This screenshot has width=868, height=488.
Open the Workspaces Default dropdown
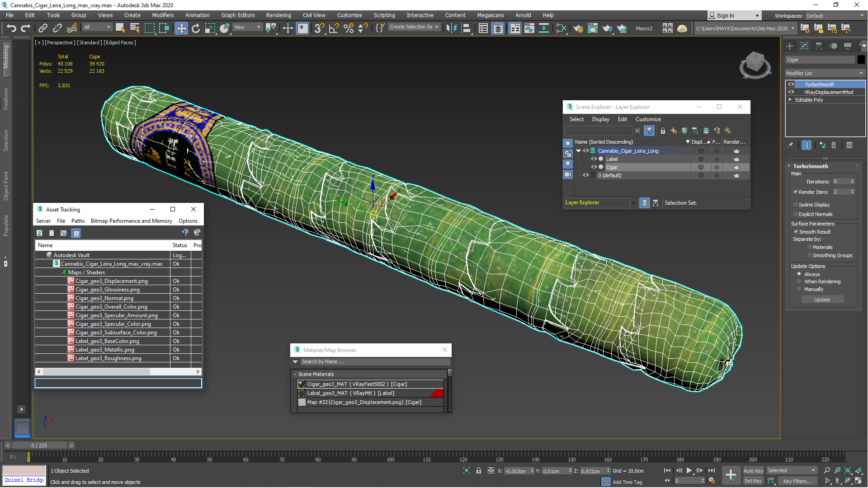click(x=835, y=16)
